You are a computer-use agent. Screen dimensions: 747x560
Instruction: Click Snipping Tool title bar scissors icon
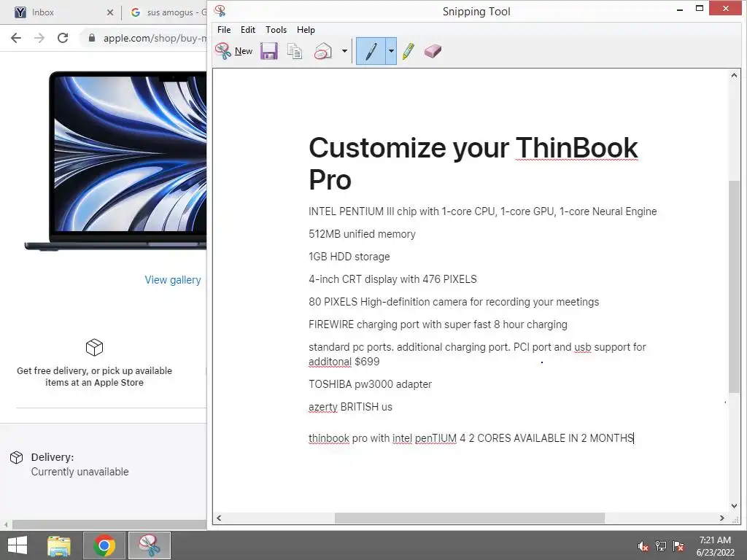coord(220,10)
